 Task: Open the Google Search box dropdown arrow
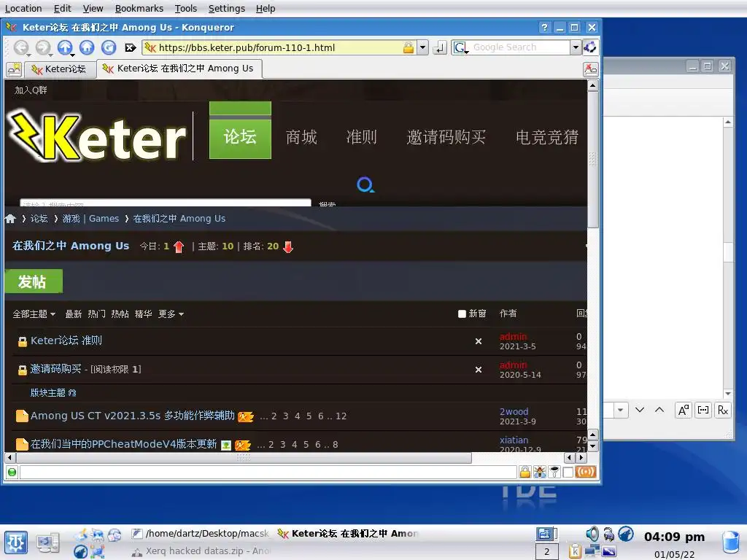point(576,47)
